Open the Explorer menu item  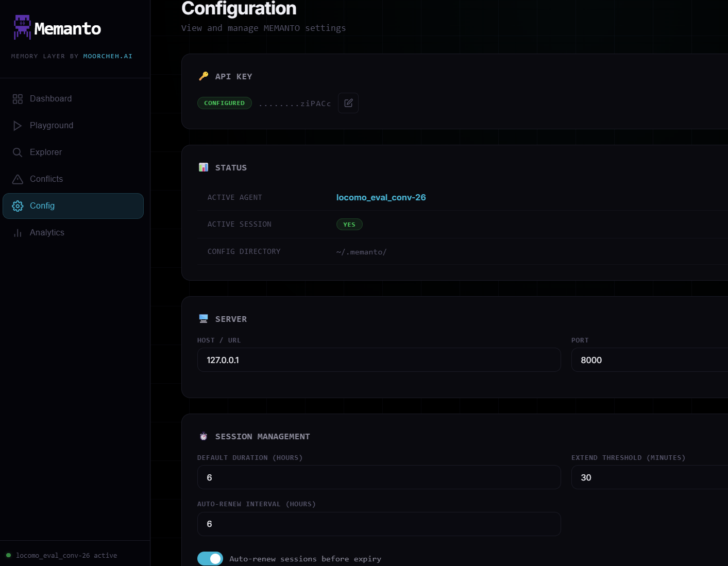(73, 152)
